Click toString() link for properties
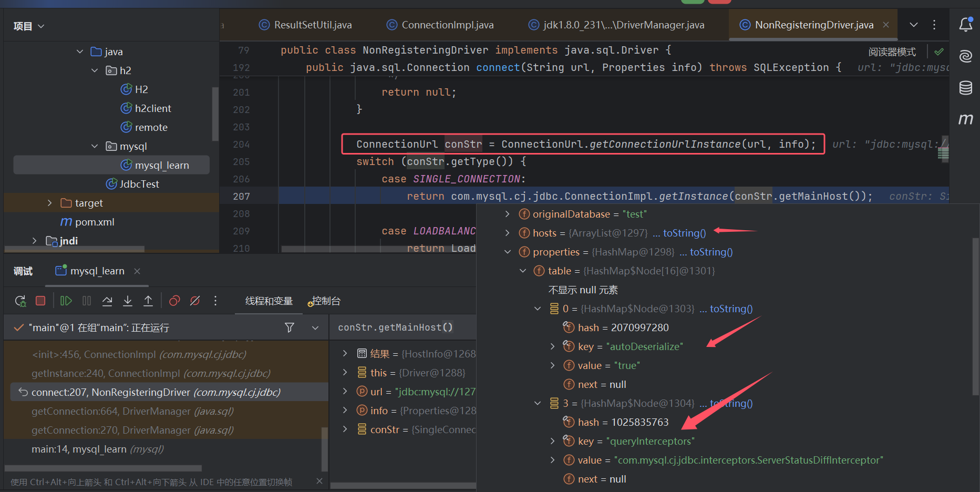The width and height of the screenshot is (980, 492). [711, 252]
